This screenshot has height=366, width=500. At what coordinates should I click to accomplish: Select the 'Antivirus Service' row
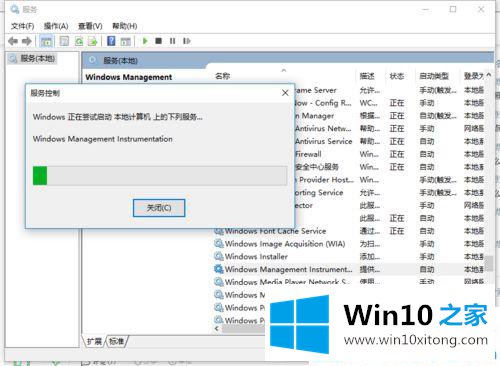(x=389, y=141)
